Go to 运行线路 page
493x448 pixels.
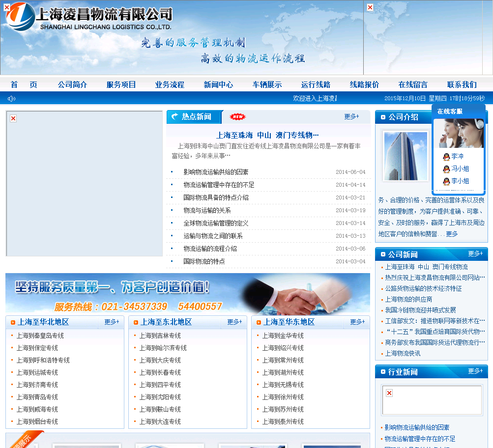click(316, 84)
